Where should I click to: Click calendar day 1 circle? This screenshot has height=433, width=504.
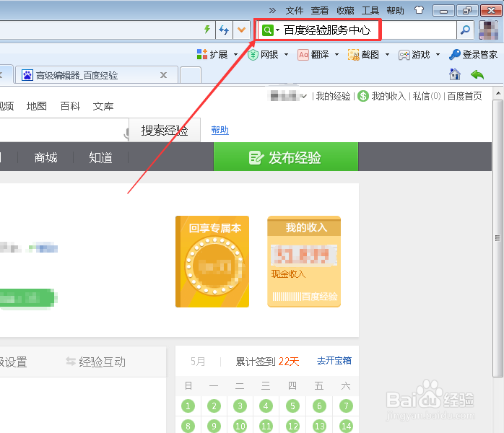pyautogui.click(x=188, y=406)
